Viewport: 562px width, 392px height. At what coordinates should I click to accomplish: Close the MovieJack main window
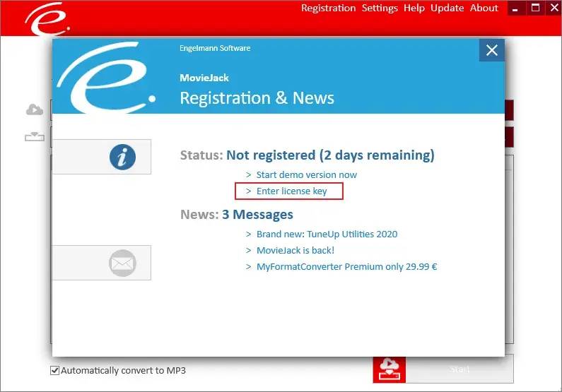click(554, 8)
